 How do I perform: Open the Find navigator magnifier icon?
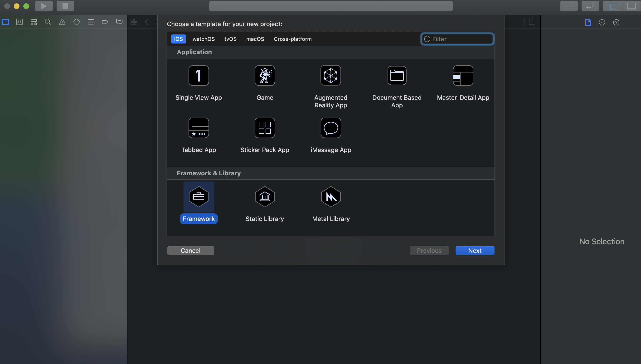[48, 22]
